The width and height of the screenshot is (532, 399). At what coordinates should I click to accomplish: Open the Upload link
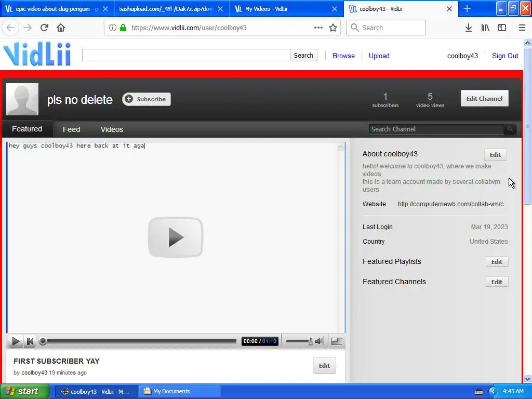379,56
